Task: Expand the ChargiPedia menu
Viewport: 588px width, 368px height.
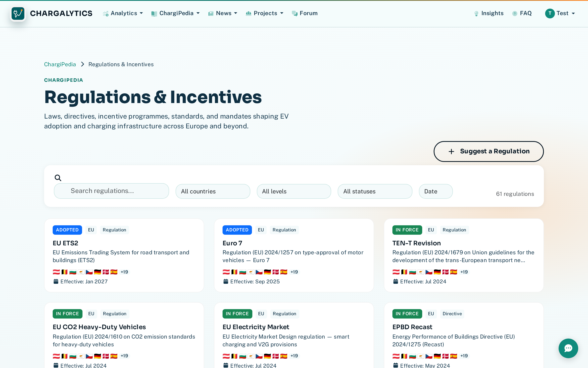Action: click(175, 13)
